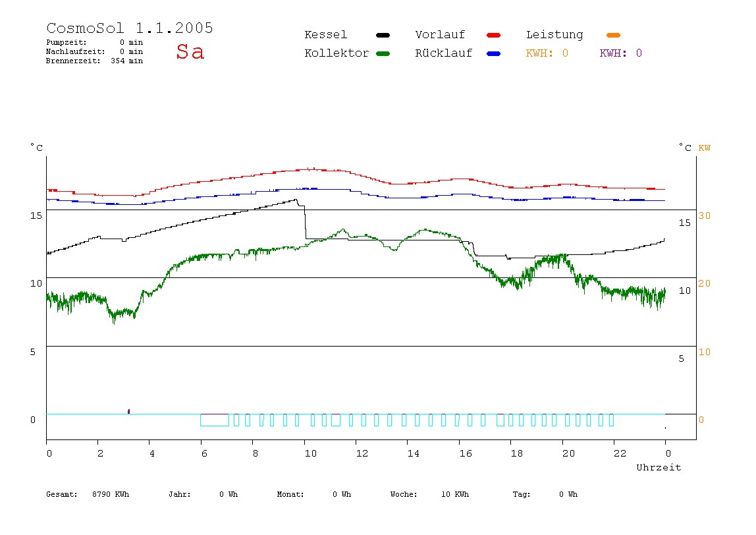Image resolution: width=756 pixels, height=535 pixels.
Task: Select the 'Brennerzeit:' label
Action: click(73, 61)
